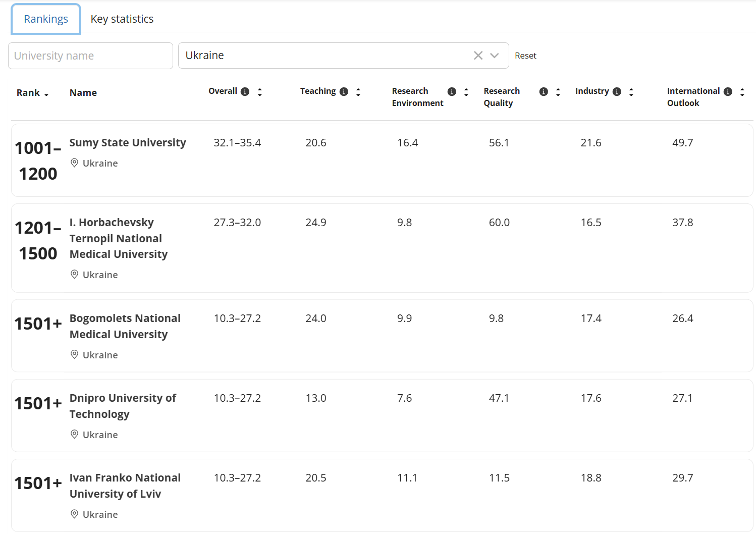Expand the country dropdown chevron
This screenshot has height=534, width=756.
point(495,56)
